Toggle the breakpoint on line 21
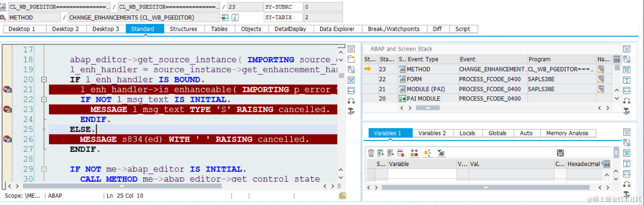The image size is (644, 205). pos(7,90)
